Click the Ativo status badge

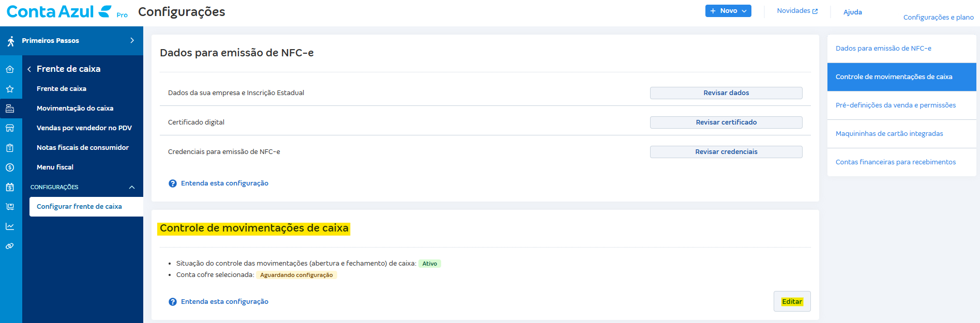430,264
